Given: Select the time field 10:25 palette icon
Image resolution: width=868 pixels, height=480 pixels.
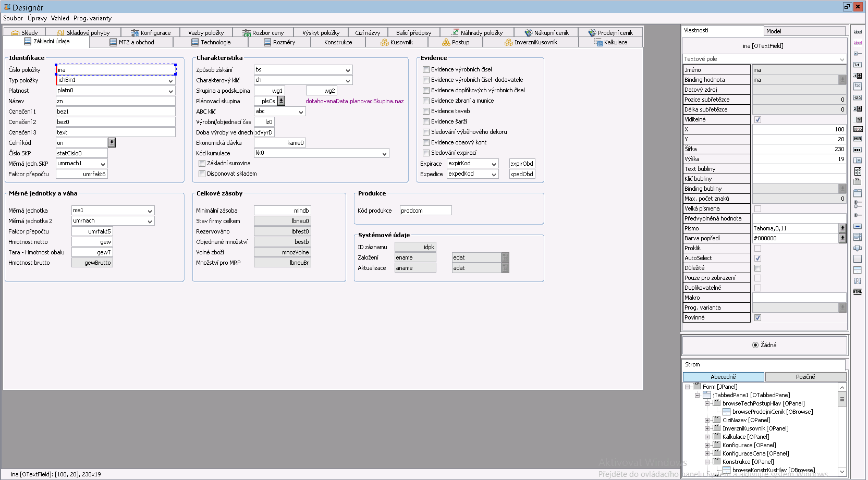Looking at the screenshot, I should coord(858,129).
